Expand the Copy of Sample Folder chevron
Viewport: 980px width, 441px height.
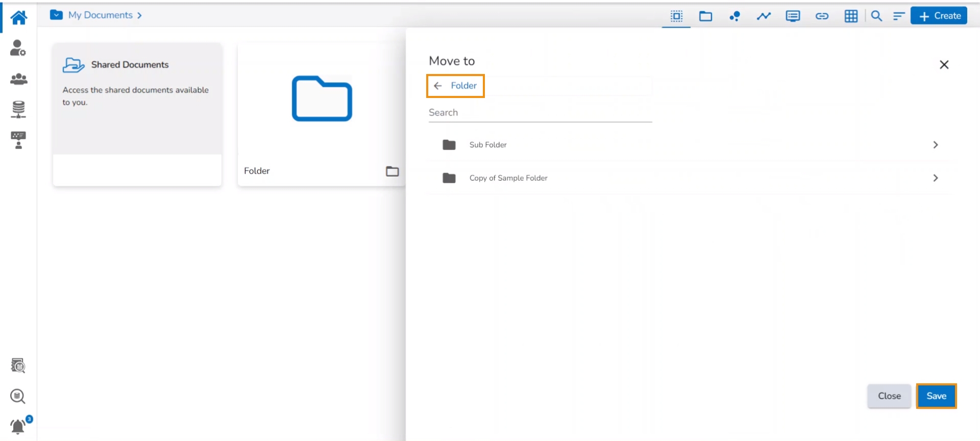tap(935, 178)
